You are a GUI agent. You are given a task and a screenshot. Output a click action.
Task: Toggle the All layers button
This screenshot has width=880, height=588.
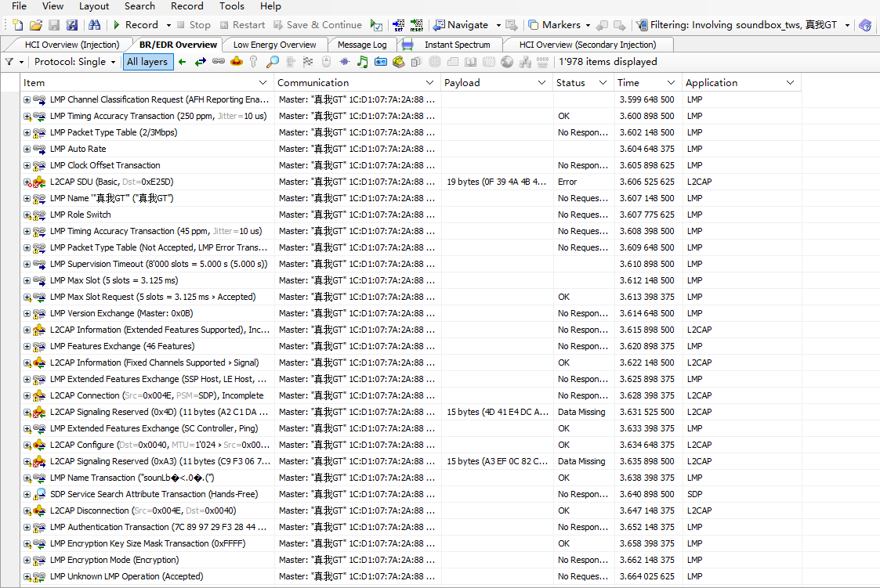[147, 62]
